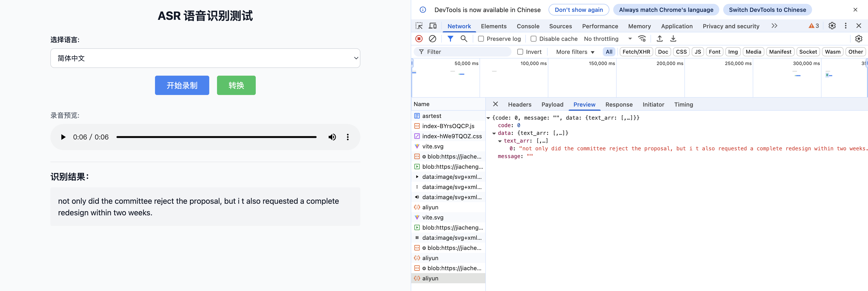This screenshot has width=868, height=291.
Task: Open the 简体中文 language dropdown
Action: click(205, 58)
